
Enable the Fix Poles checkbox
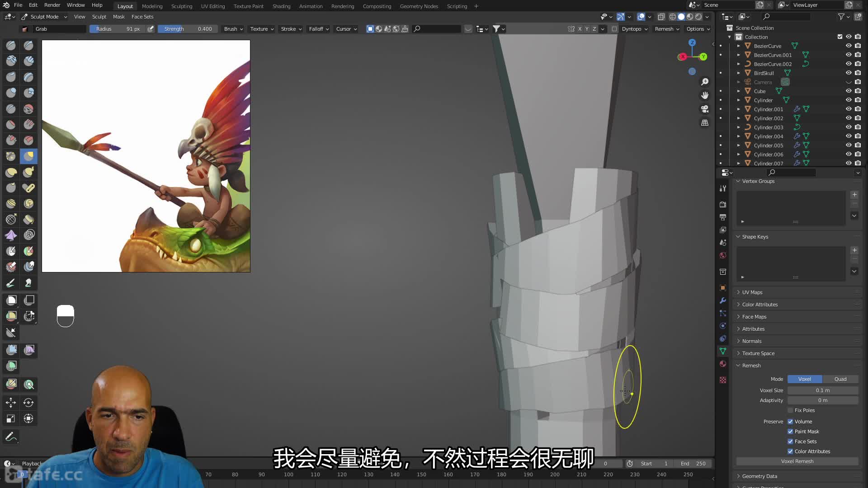pos(790,410)
